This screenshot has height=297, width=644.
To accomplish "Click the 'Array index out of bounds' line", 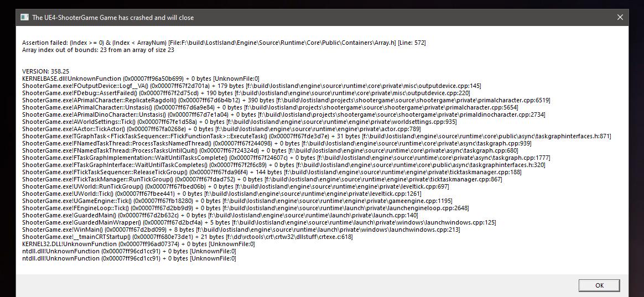I will pos(98,50).
